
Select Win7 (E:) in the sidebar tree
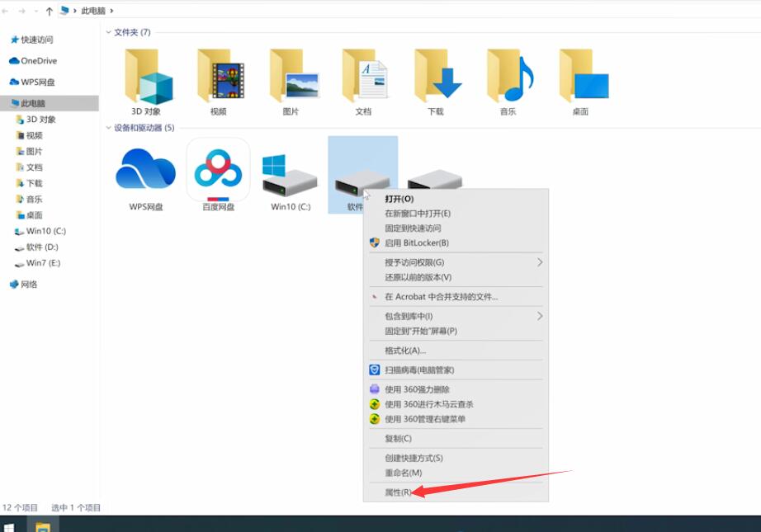tap(37, 263)
